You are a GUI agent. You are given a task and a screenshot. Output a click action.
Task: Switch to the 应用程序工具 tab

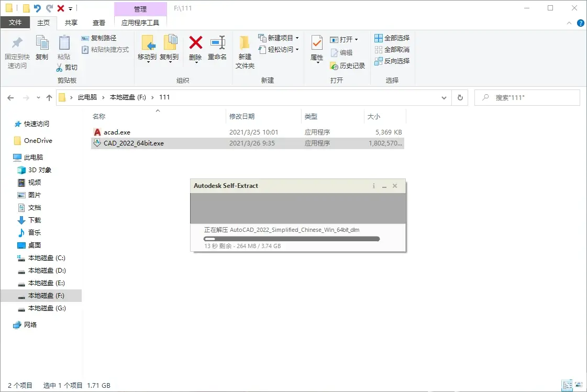coord(140,23)
